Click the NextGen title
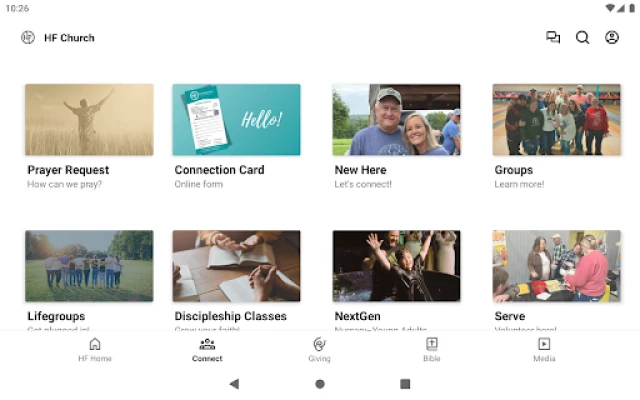This screenshot has height=400, width=640. pyautogui.click(x=358, y=316)
